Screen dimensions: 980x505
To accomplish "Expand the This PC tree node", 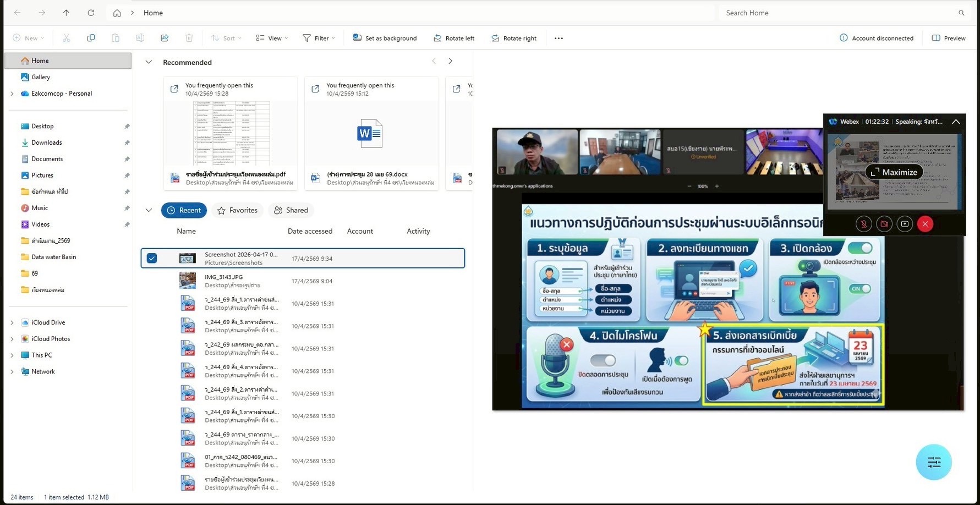I will point(12,355).
